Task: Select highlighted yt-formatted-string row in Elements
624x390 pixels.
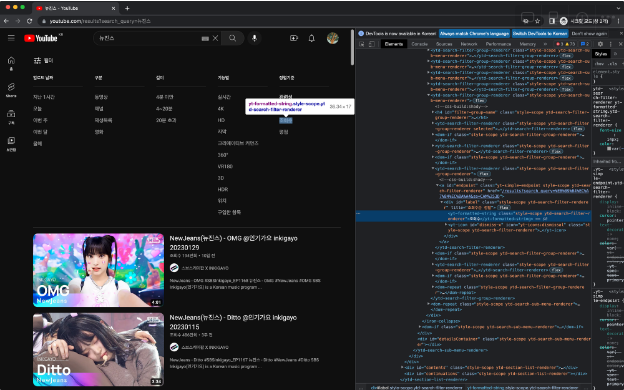Action: click(x=473, y=216)
